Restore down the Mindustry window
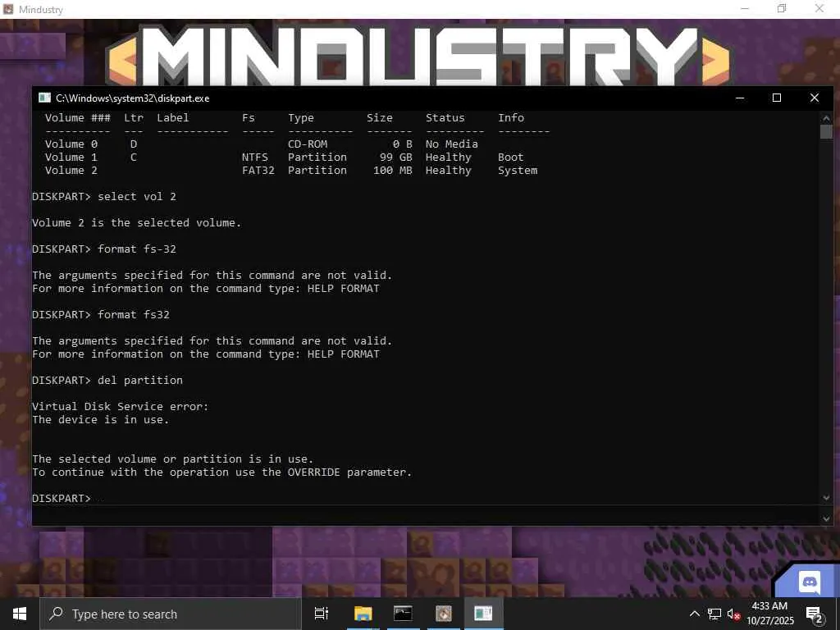This screenshot has height=630, width=840. click(782, 9)
